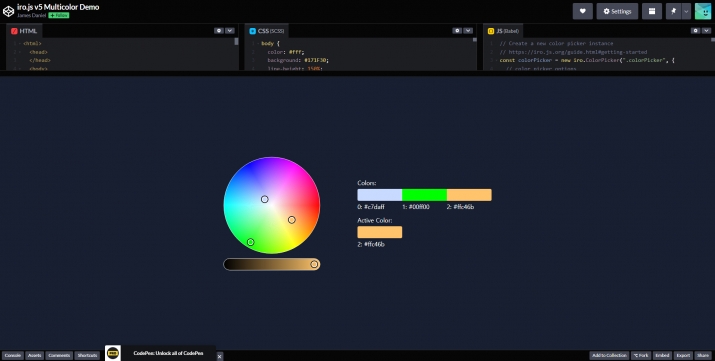Expand the CSS editor dropdown chevron
The height and width of the screenshot is (361, 715).
[x=468, y=31]
